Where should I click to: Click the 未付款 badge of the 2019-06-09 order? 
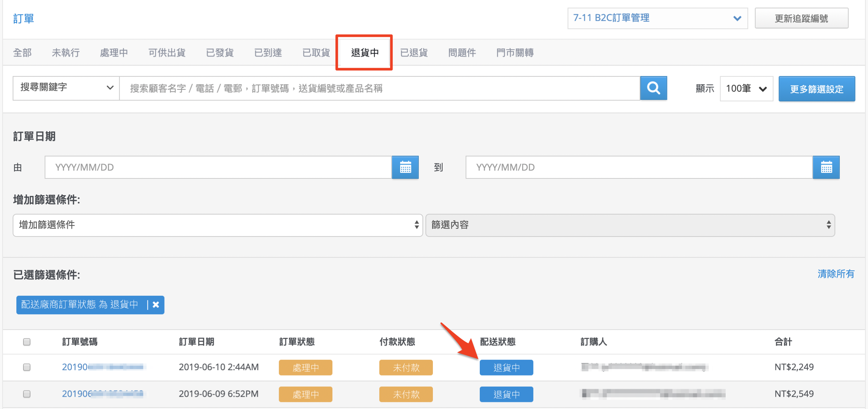406,394
